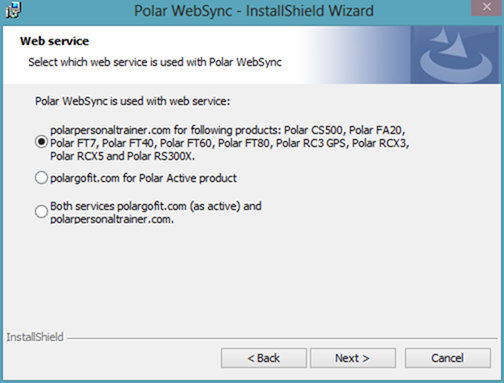Click the 'Select which web service' subtitle
Image resolution: width=504 pixels, height=383 pixels.
155,62
